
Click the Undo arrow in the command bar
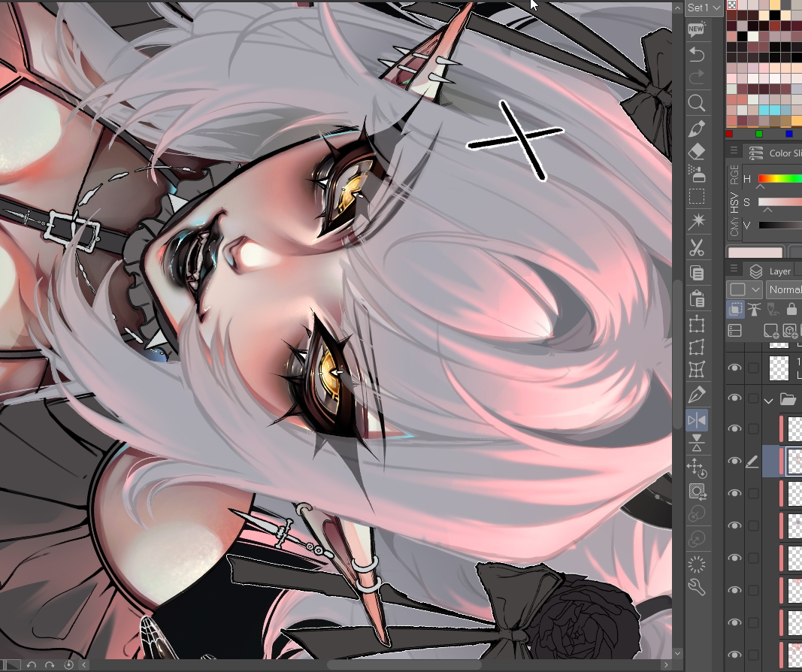[697, 55]
